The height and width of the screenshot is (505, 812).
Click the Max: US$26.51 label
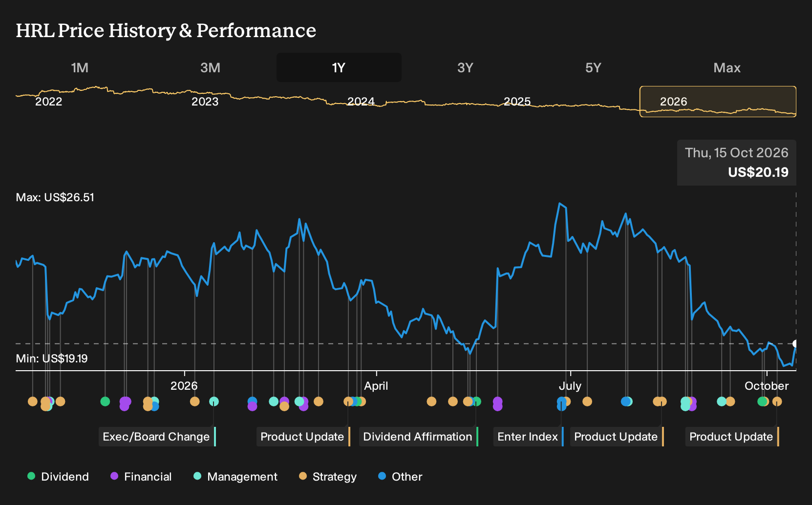(55, 197)
